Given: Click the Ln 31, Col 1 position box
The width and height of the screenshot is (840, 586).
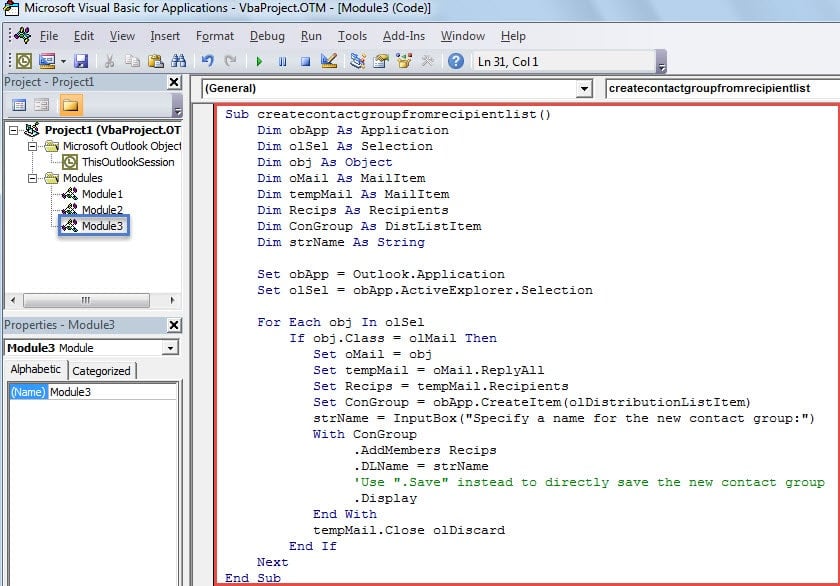Looking at the screenshot, I should pyautogui.click(x=563, y=62).
